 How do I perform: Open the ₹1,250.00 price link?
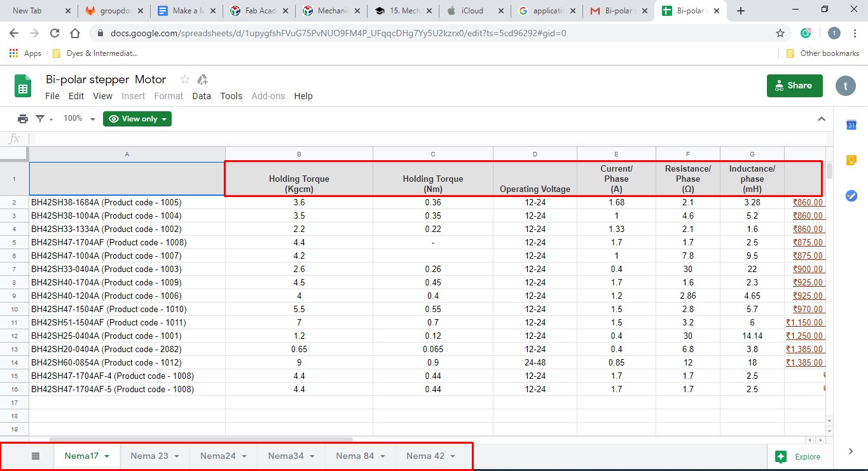coord(805,336)
